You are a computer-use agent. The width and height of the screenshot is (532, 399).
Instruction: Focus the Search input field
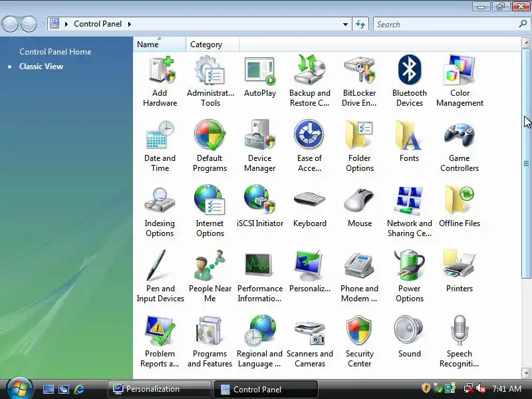[x=446, y=24]
